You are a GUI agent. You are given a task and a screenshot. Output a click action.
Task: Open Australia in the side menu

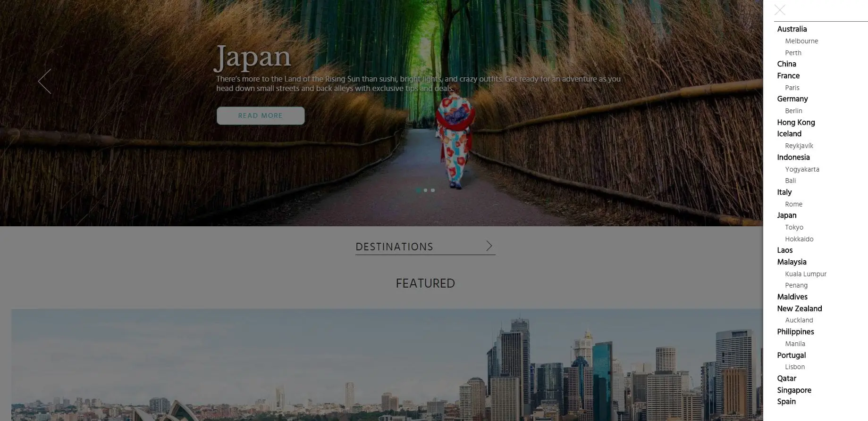(x=792, y=29)
